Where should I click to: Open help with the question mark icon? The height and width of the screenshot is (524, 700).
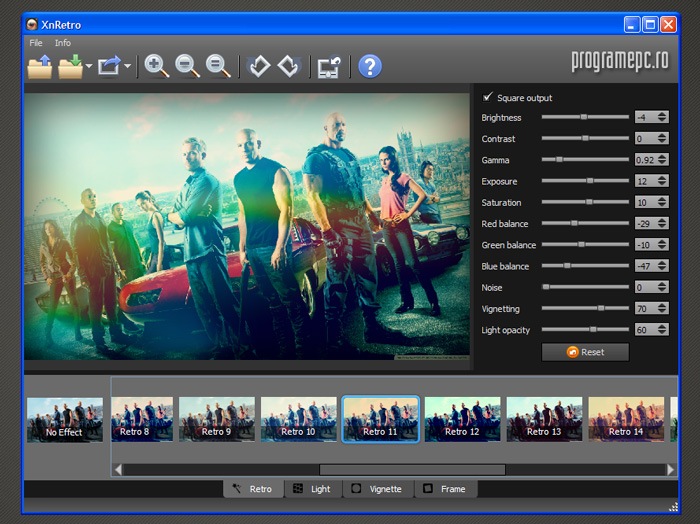(370, 67)
